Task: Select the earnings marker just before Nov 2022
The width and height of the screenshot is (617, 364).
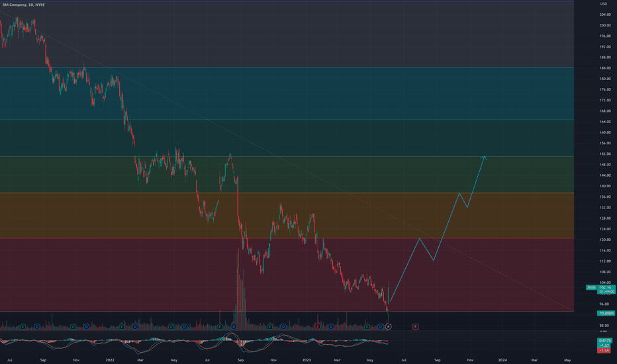Action: click(270, 327)
